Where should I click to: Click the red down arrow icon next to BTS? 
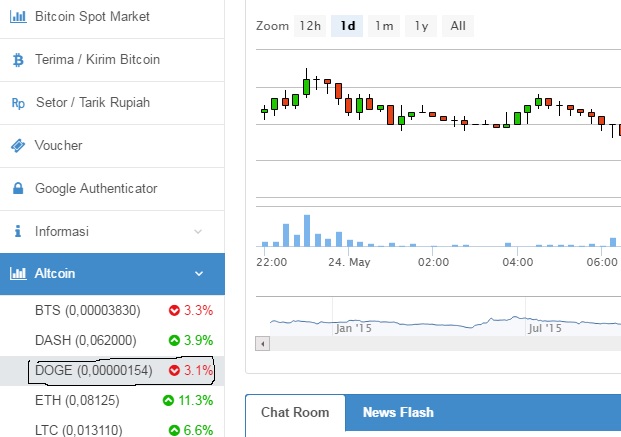[174, 310]
